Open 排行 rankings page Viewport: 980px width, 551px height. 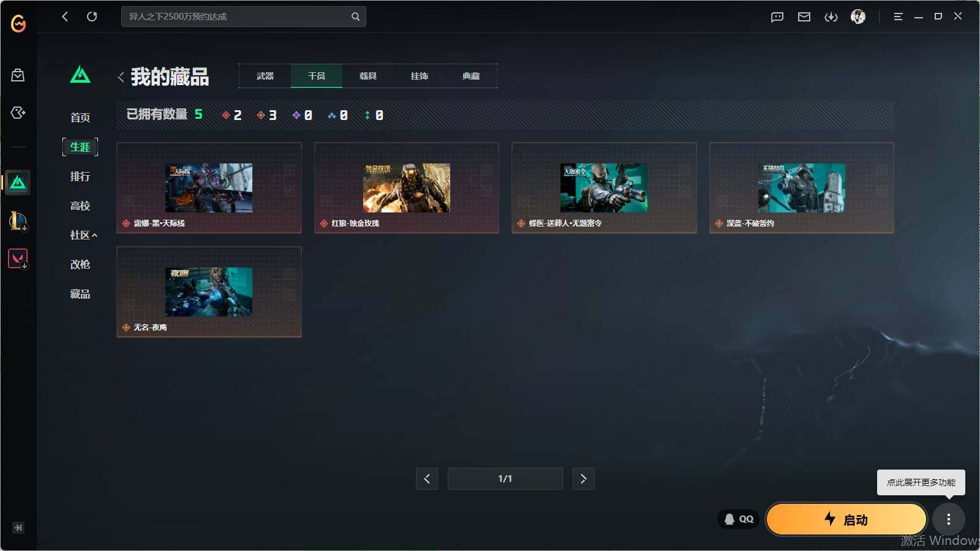(x=80, y=176)
